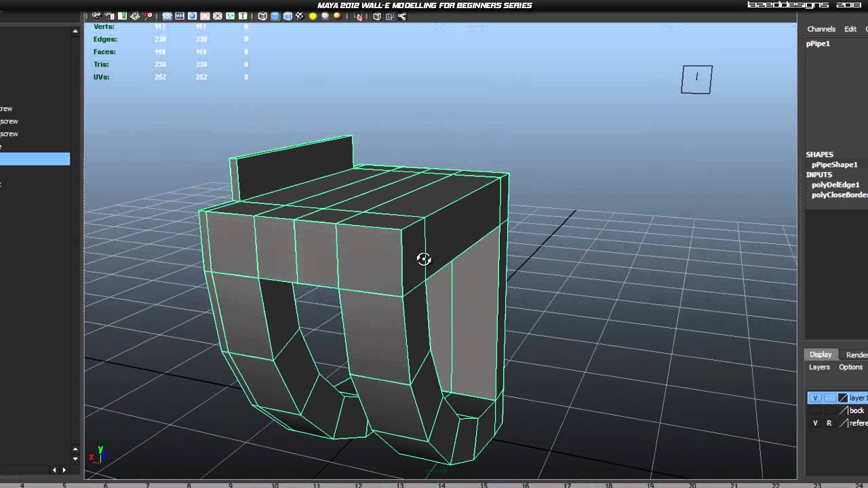The height and width of the screenshot is (488, 868).
Task: Open layer1 color swatch
Action: point(843,398)
